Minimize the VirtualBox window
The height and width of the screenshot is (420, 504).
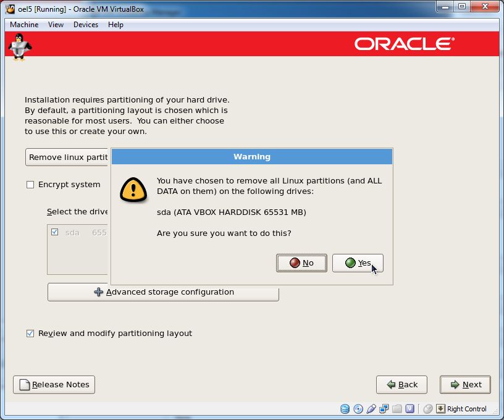click(445, 6)
